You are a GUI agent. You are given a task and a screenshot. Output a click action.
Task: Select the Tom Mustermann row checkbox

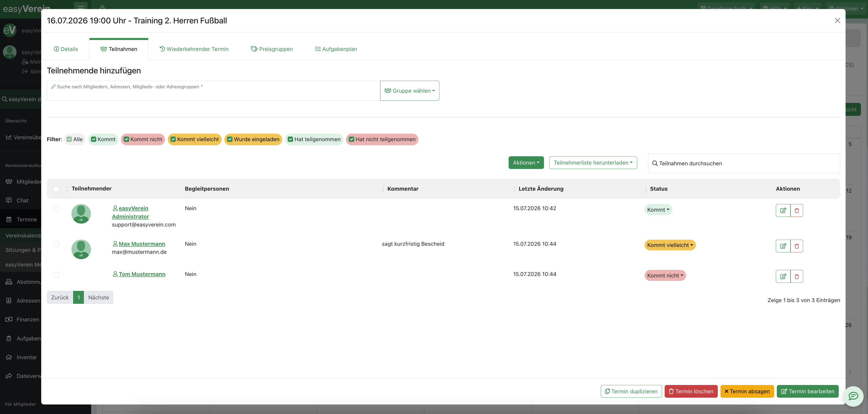[x=56, y=275]
